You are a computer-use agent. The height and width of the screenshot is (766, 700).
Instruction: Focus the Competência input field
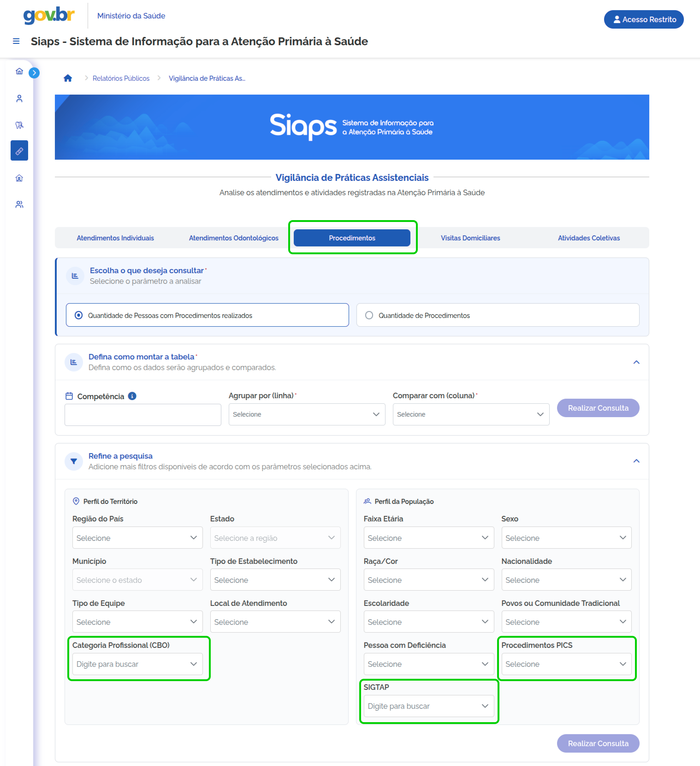(x=143, y=415)
